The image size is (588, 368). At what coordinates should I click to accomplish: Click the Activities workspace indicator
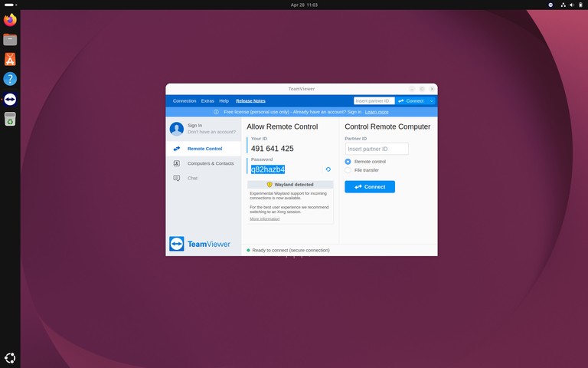tap(11, 5)
